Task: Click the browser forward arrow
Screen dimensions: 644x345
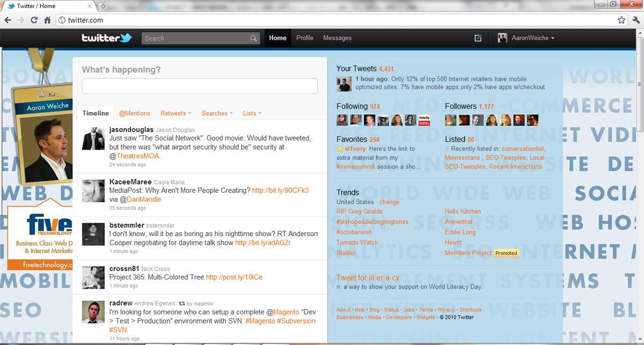Action: [21, 20]
